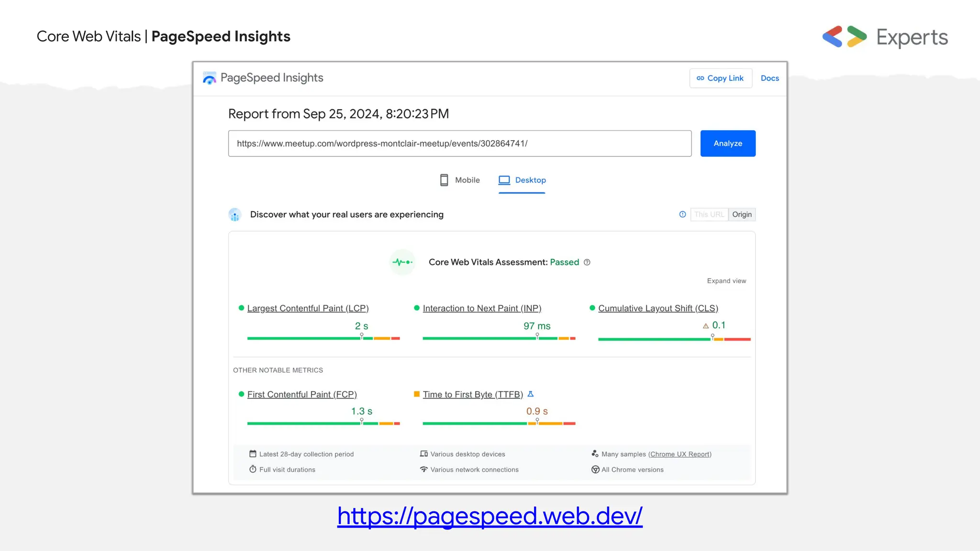Open the Chrome UX Report link
Viewport: 980px width, 551px height.
click(680, 454)
